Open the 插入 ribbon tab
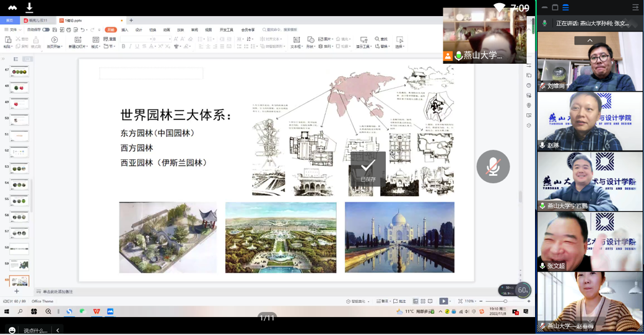Image resolution: width=644 pixels, height=335 pixels. click(124, 30)
